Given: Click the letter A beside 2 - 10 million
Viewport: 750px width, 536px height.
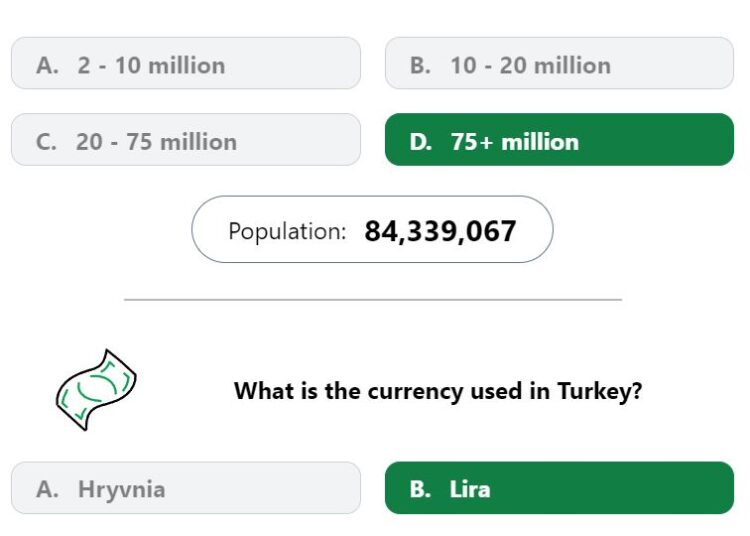Looking at the screenshot, I should (x=47, y=66).
